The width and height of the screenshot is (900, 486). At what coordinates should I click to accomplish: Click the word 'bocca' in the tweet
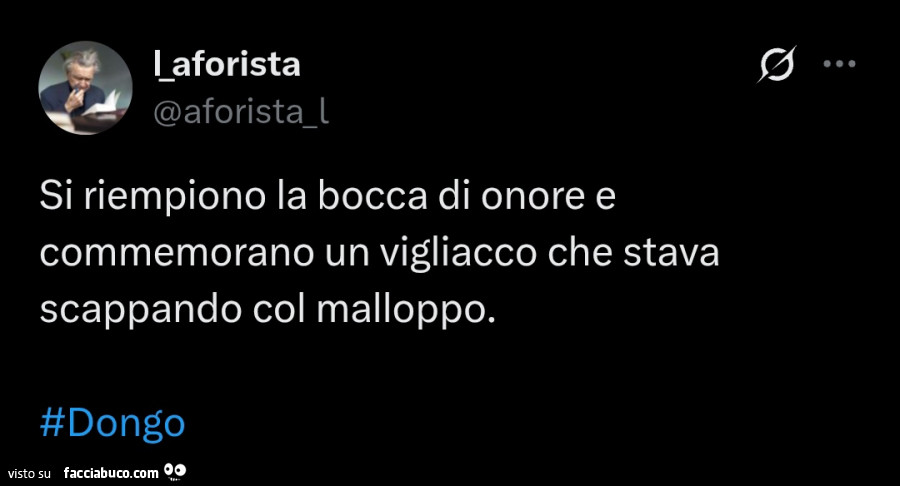[x=373, y=196]
